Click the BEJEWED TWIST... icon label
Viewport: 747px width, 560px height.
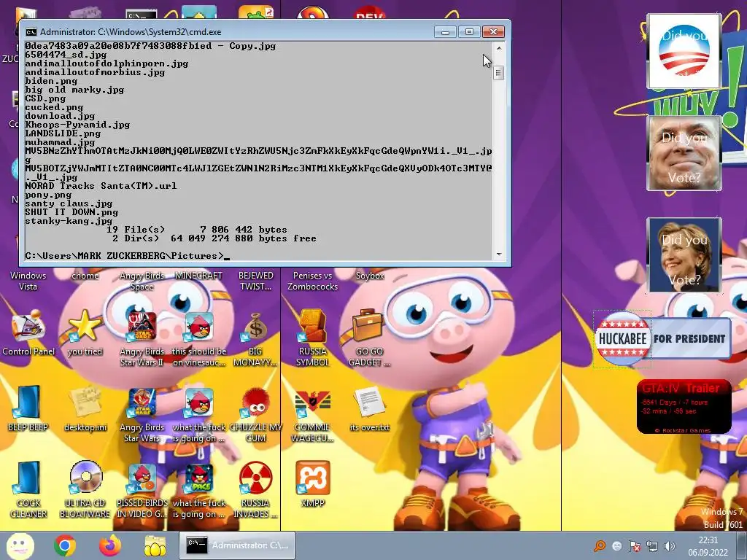tap(255, 281)
